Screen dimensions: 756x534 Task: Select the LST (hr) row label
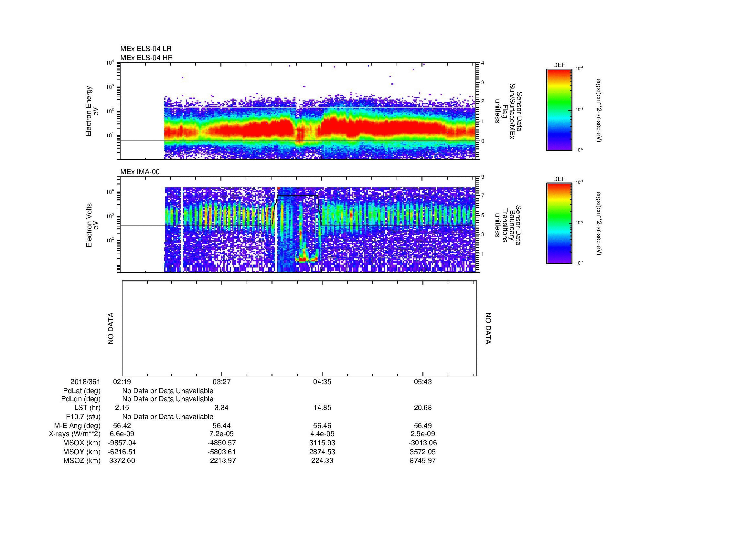(87, 408)
